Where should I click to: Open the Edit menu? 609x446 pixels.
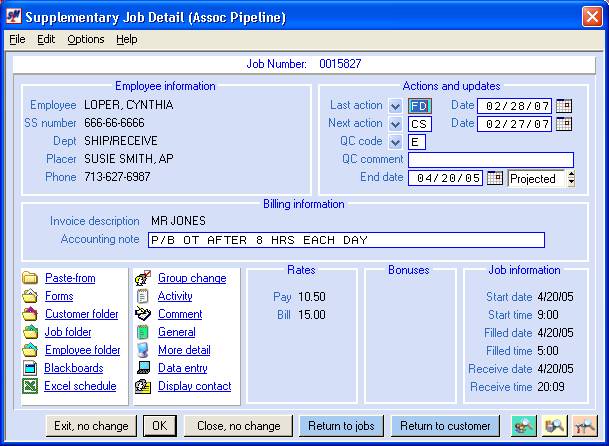(46, 39)
